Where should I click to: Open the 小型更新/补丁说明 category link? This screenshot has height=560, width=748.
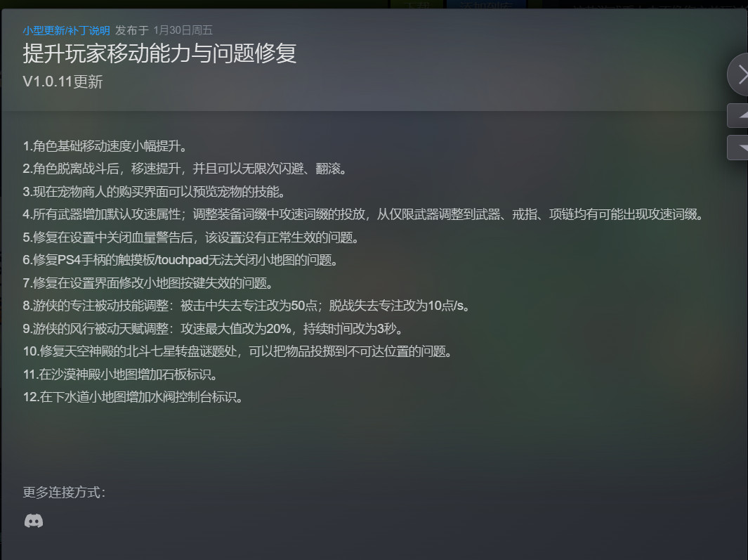click(66, 30)
